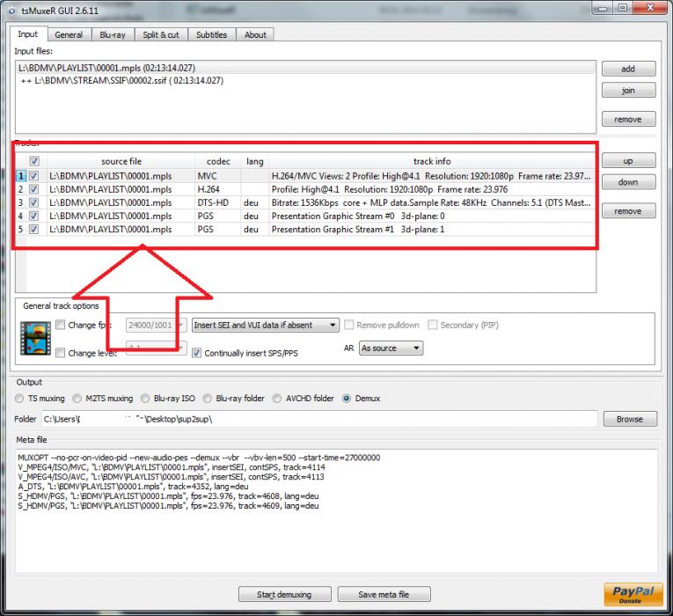Open the About tab
The height and width of the screenshot is (616, 673).
[x=255, y=35]
